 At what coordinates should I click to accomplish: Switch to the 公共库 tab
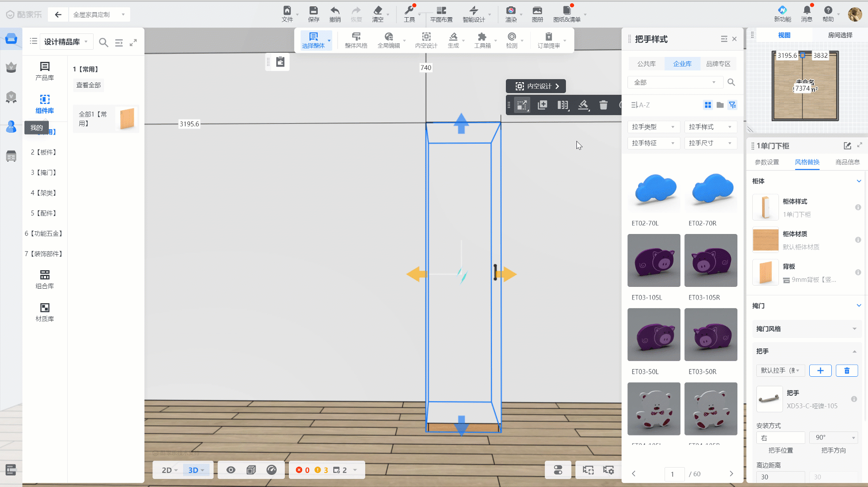[646, 64]
